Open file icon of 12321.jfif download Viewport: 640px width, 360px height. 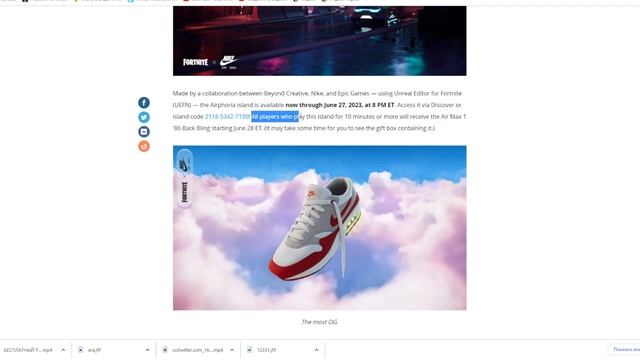click(249, 350)
